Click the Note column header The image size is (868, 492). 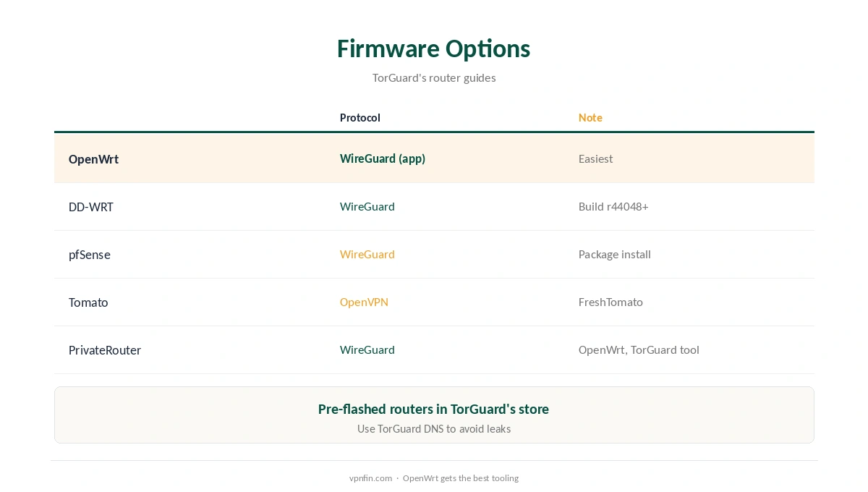pyautogui.click(x=590, y=117)
